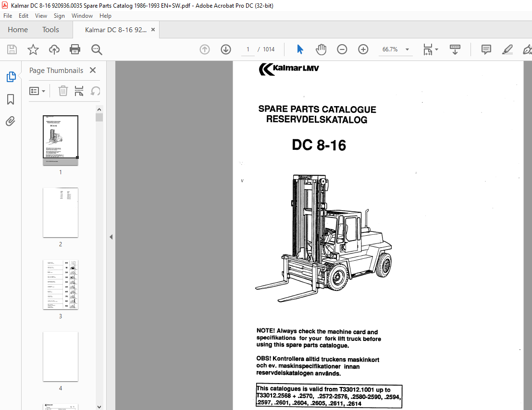The width and height of the screenshot is (532, 410).
Task: Click the total page count '1014' text
Action: tap(268, 49)
